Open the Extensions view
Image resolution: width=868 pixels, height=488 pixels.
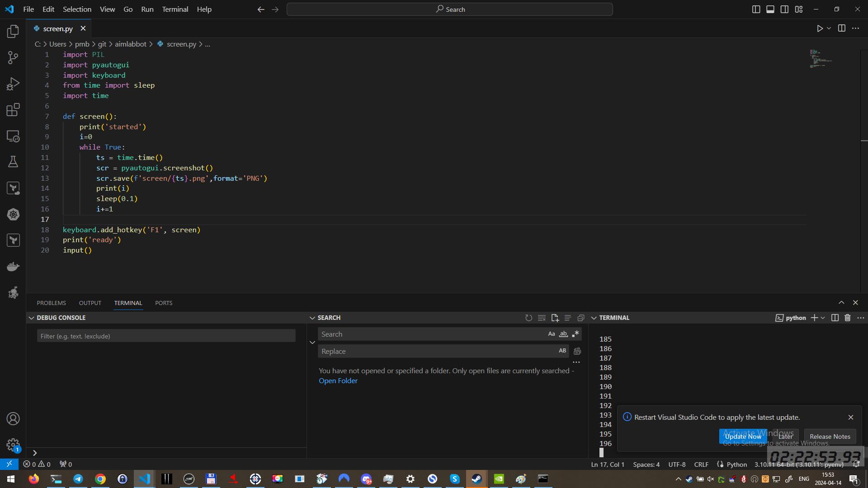tap(13, 110)
